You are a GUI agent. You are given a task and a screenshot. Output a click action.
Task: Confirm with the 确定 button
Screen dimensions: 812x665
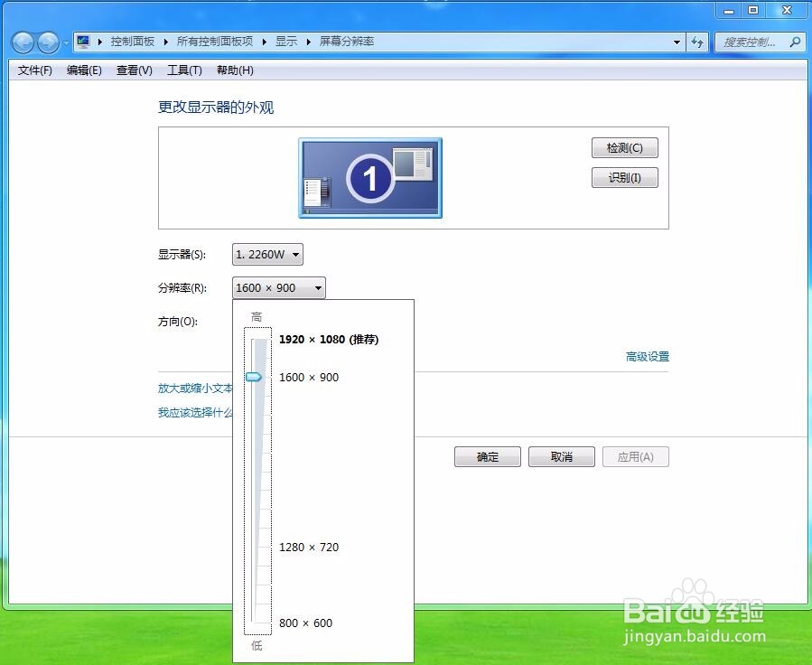[488, 457]
